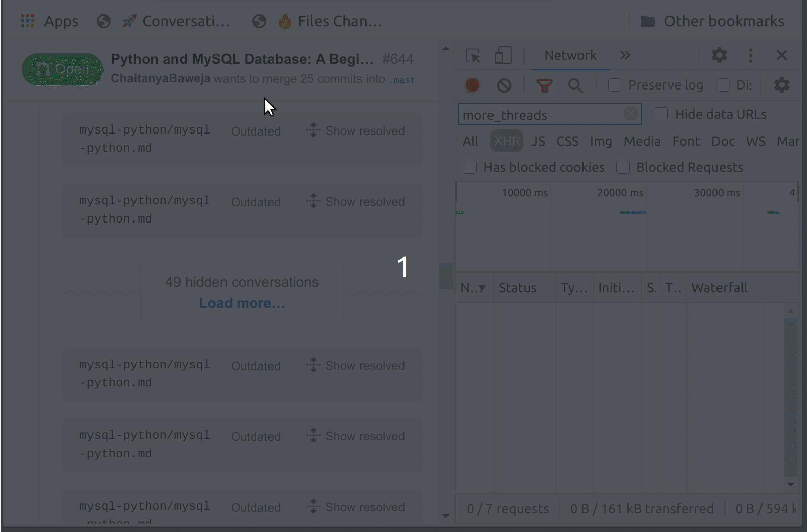Enable the Disable cache checkbox
Viewport: 807px width, 532px height.
(723, 85)
